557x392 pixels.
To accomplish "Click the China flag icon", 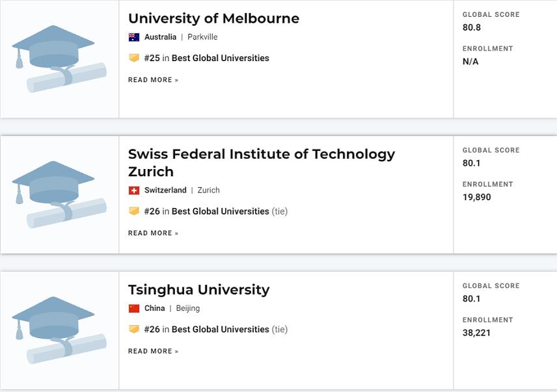I will [134, 308].
